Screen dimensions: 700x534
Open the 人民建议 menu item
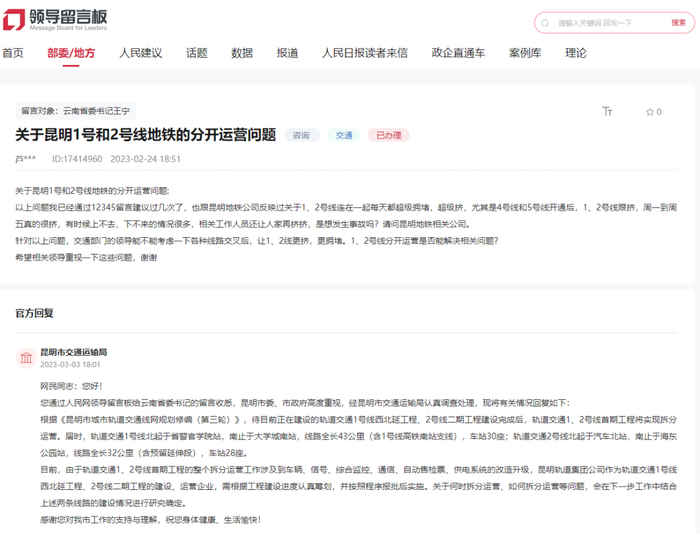(x=141, y=53)
